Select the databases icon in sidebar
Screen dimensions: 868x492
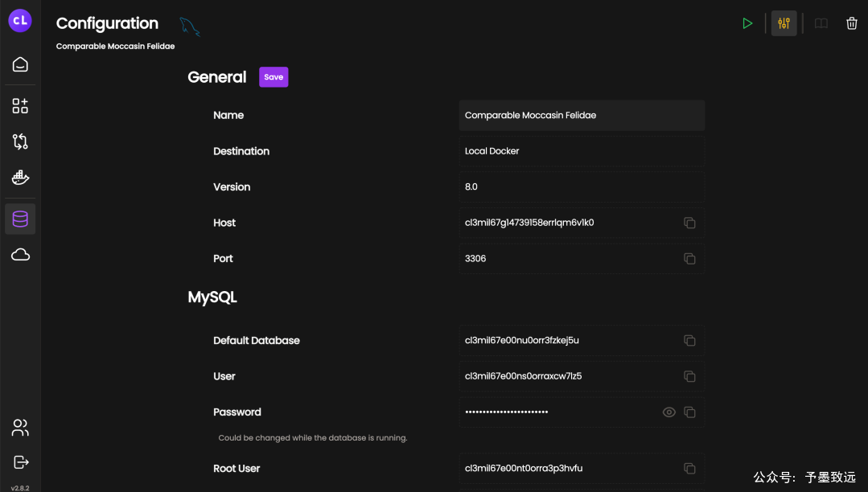pos(20,219)
